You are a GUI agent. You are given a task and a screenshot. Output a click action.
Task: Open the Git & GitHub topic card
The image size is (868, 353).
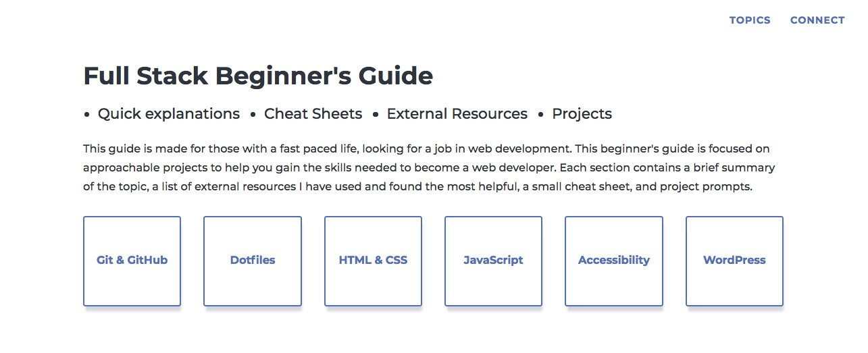click(132, 261)
